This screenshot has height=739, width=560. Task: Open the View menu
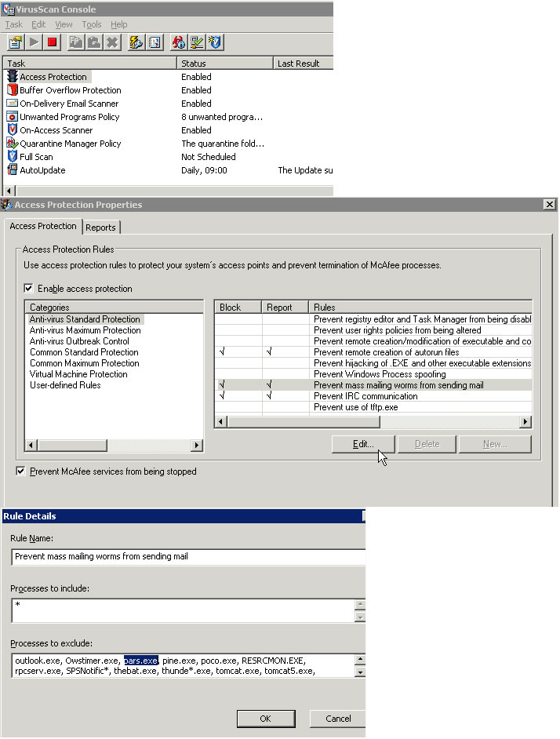point(64,24)
